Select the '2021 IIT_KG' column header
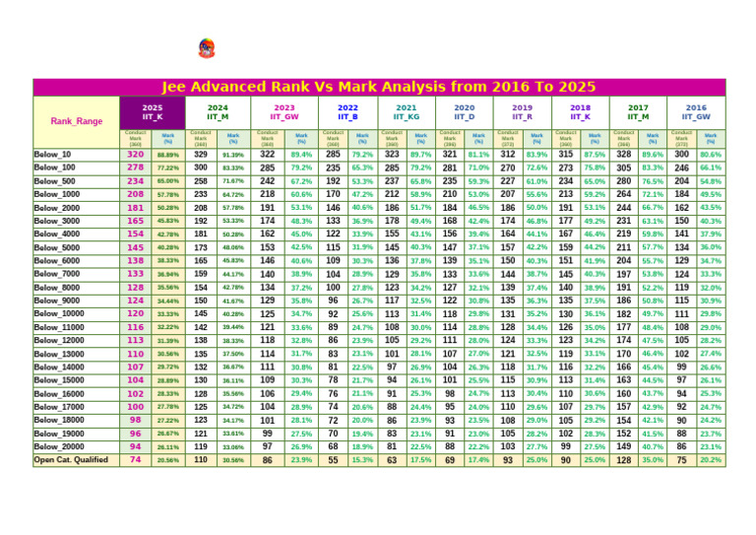 tap(407, 113)
